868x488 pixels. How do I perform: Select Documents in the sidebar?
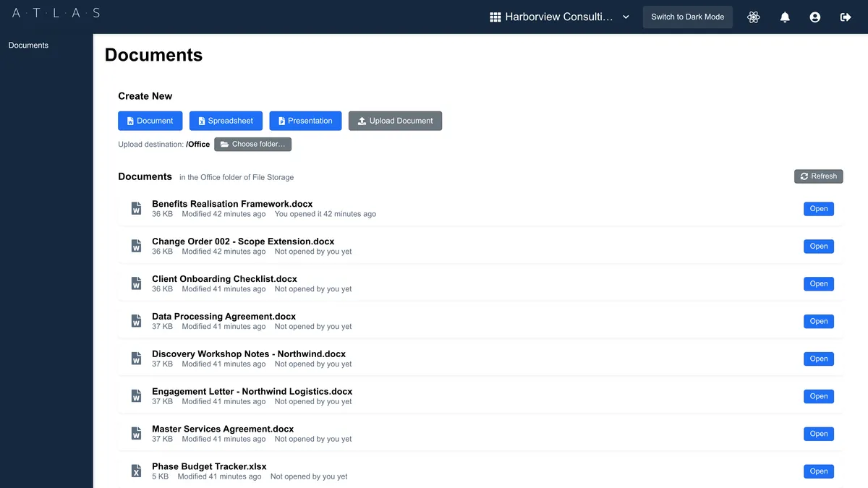pyautogui.click(x=28, y=45)
